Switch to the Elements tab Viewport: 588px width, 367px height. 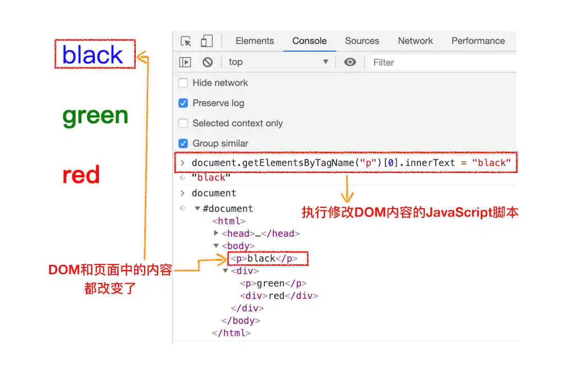[x=254, y=41]
